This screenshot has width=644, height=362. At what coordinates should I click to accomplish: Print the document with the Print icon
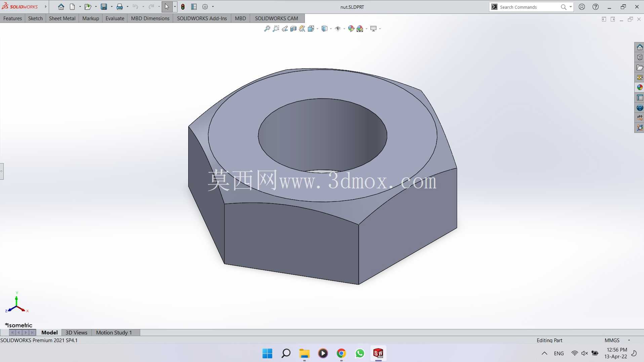(x=120, y=7)
